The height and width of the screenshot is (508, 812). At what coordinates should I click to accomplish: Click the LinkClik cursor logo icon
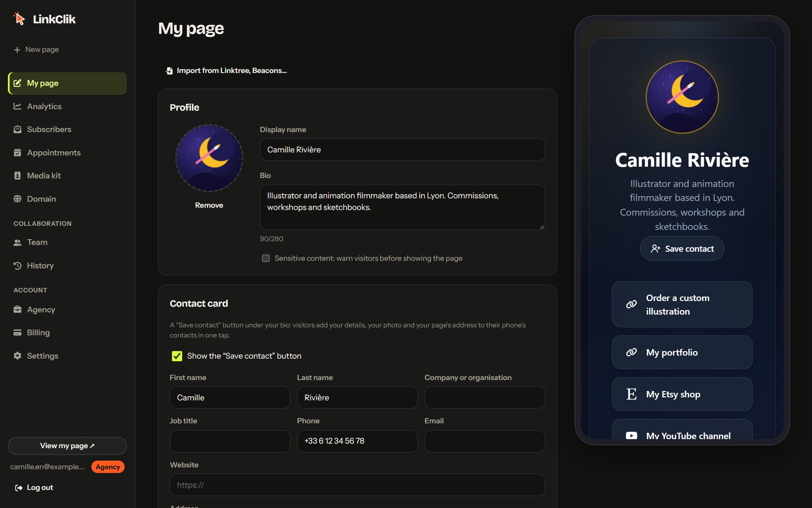click(x=19, y=18)
